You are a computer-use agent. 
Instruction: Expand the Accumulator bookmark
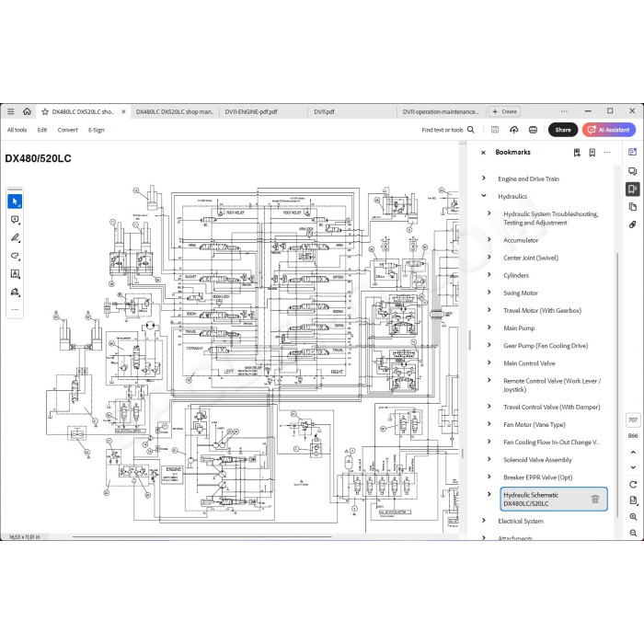click(489, 239)
